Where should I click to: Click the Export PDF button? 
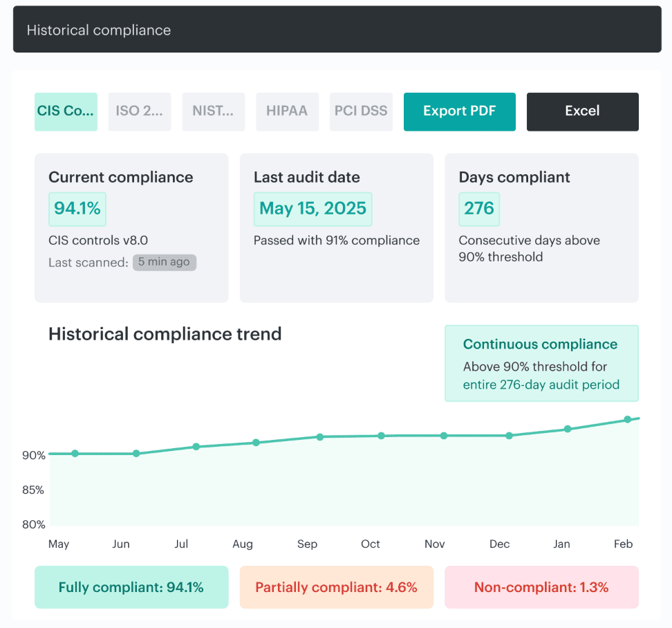click(x=459, y=111)
